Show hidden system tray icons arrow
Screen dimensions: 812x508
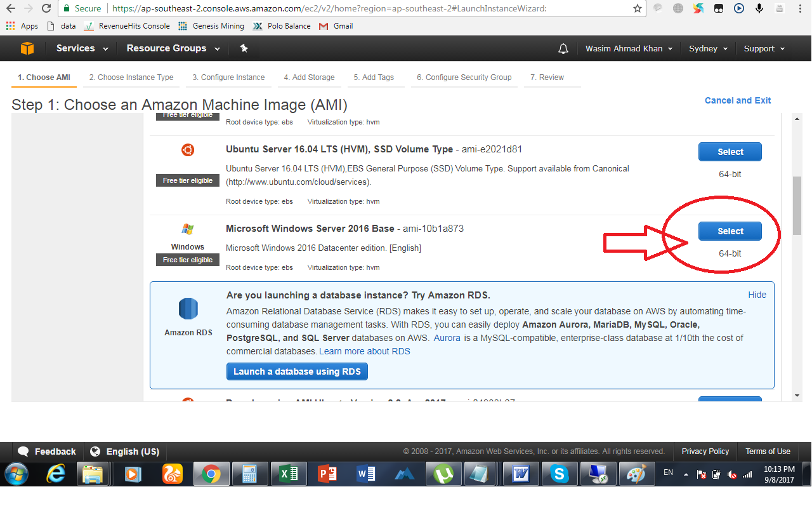point(686,474)
